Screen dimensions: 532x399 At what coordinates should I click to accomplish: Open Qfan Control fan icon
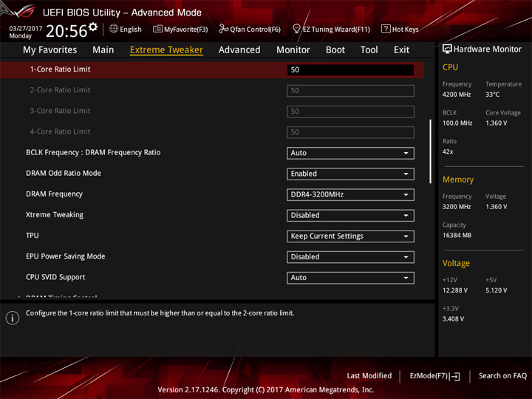(223, 29)
